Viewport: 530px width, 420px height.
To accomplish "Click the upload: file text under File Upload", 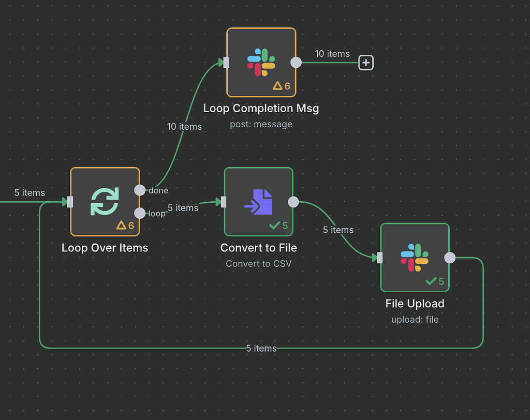I will click(x=415, y=319).
